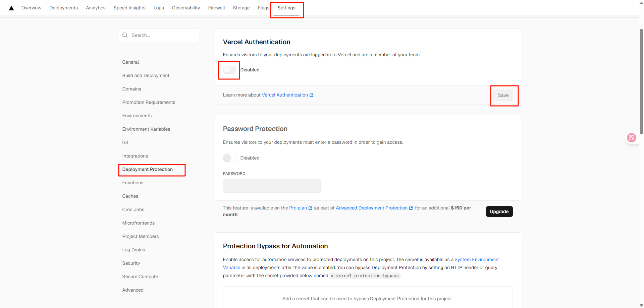Open Integrations settings

[x=135, y=156]
